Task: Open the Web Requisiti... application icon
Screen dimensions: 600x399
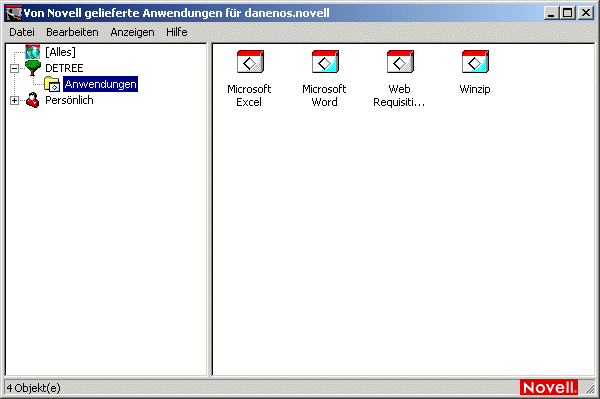Action: [x=400, y=62]
